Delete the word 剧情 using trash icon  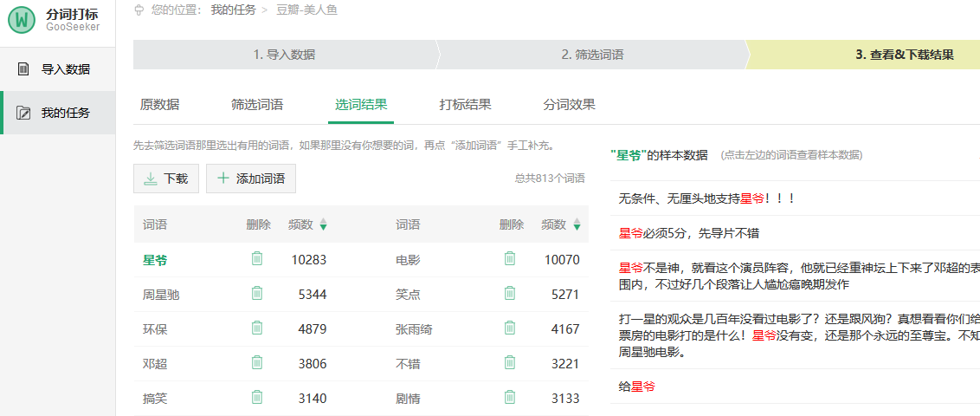[x=510, y=397]
